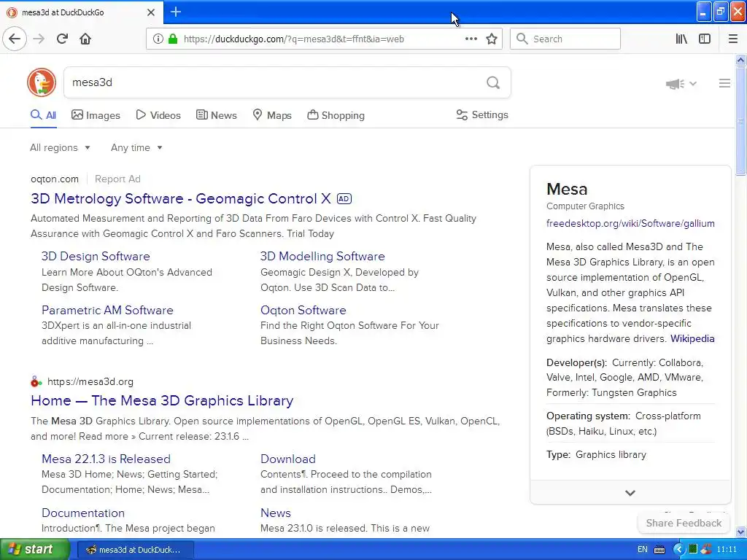Close the mesa3d at DuckDuckGo tab

click(151, 12)
